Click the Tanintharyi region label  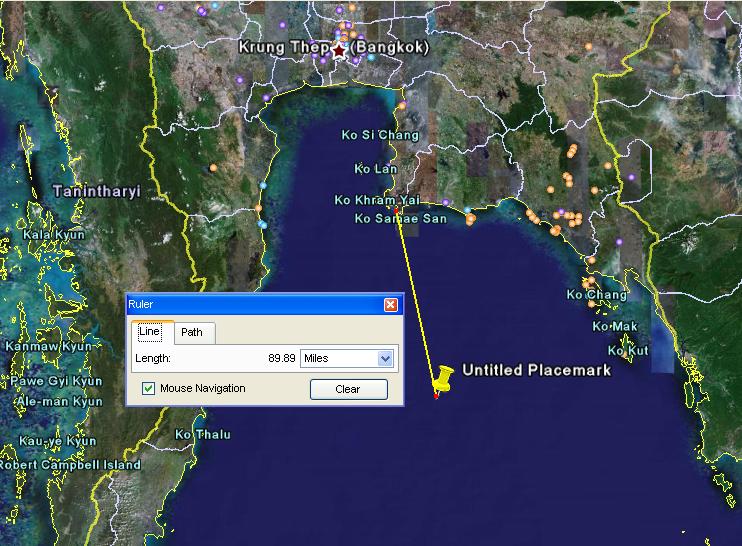96,190
